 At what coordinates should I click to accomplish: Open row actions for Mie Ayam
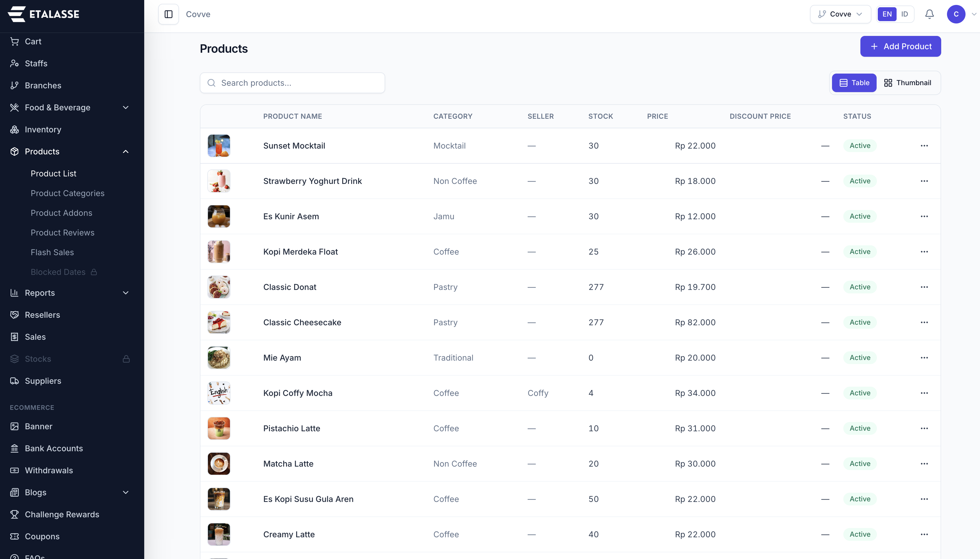[924, 357]
